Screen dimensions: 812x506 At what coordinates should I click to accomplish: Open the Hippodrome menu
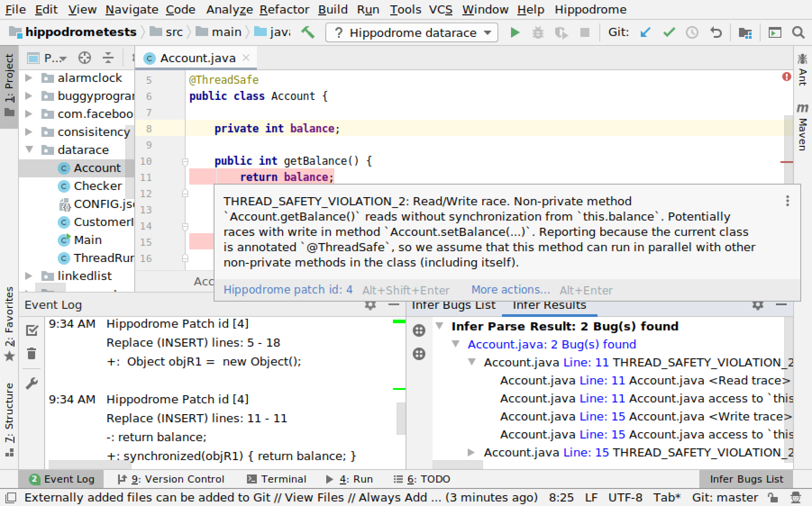tap(590, 9)
